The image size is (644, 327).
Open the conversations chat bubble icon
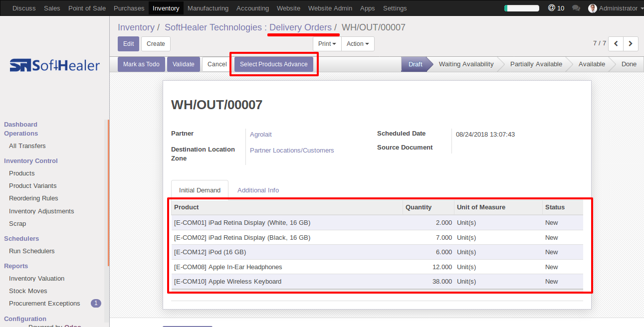tap(576, 8)
